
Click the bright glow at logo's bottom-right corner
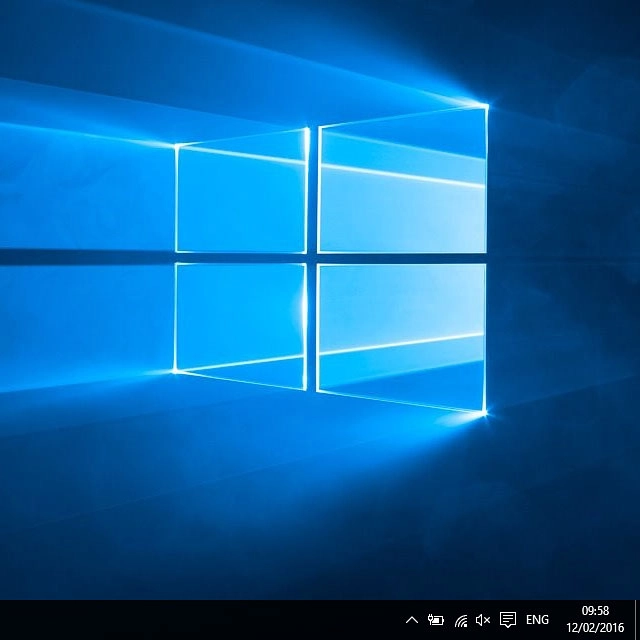click(x=486, y=411)
